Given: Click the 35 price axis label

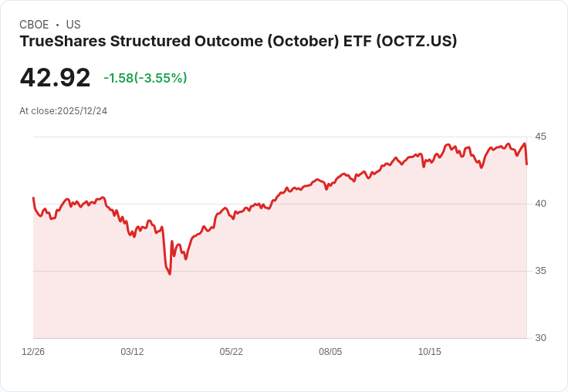Looking at the screenshot, I should click(540, 271).
